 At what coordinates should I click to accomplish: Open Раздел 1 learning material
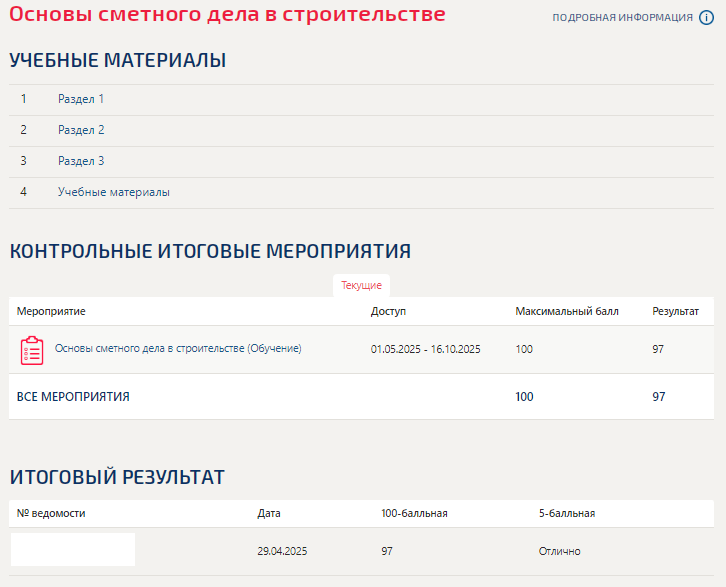(81, 99)
